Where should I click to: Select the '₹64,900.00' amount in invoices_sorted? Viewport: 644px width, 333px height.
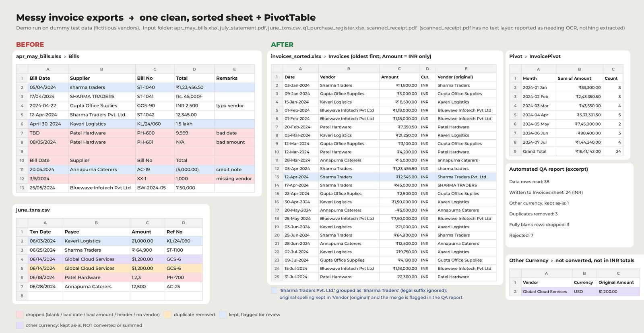399,235
